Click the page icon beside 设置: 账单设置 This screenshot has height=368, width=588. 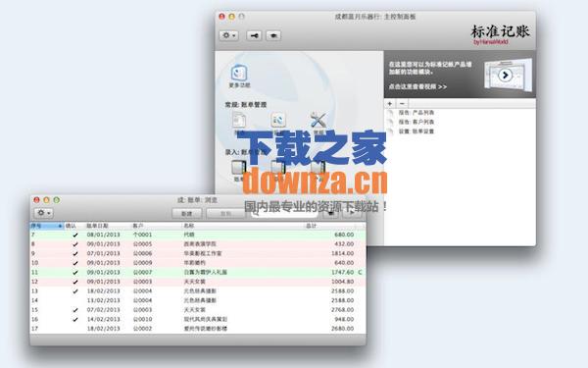pos(391,131)
